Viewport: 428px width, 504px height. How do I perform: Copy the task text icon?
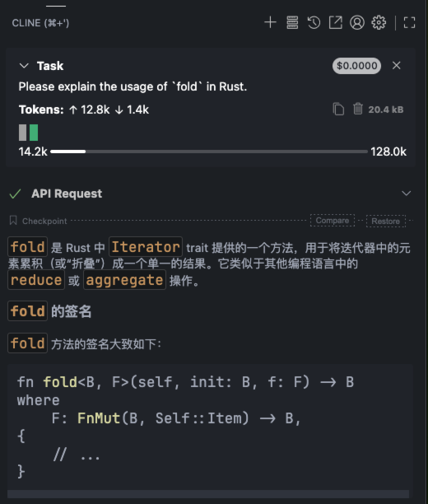338,109
